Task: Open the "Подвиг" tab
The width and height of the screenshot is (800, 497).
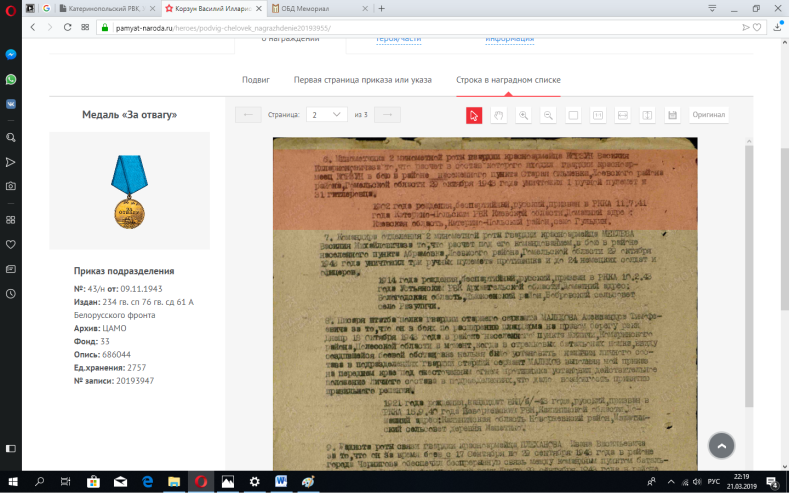Action: (x=256, y=79)
